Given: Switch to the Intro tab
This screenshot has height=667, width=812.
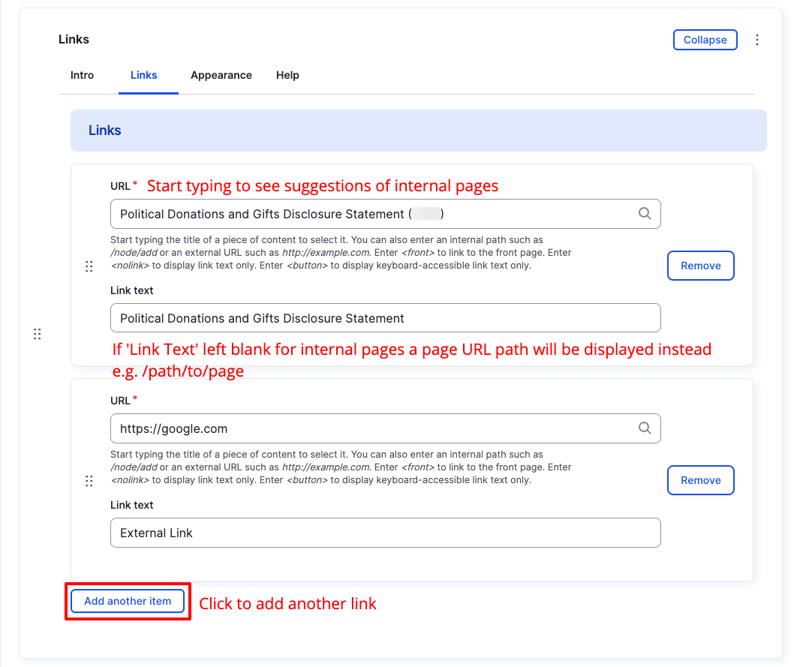Looking at the screenshot, I should coord(81,75).
